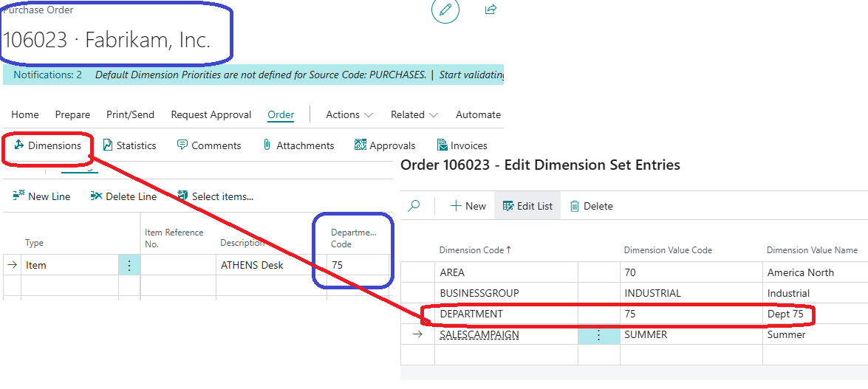This screenshot has width=868, height=389.
Task: Select the SALESCAMPAIGN dimension code cell
Action: (506, 335)
